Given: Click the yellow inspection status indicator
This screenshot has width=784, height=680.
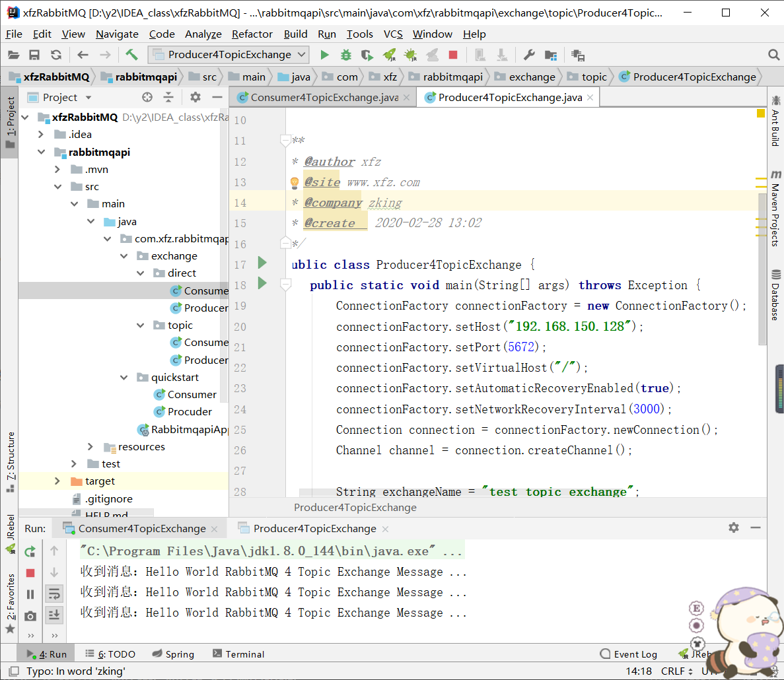Looking at the screenshot, I should point(760,114).
